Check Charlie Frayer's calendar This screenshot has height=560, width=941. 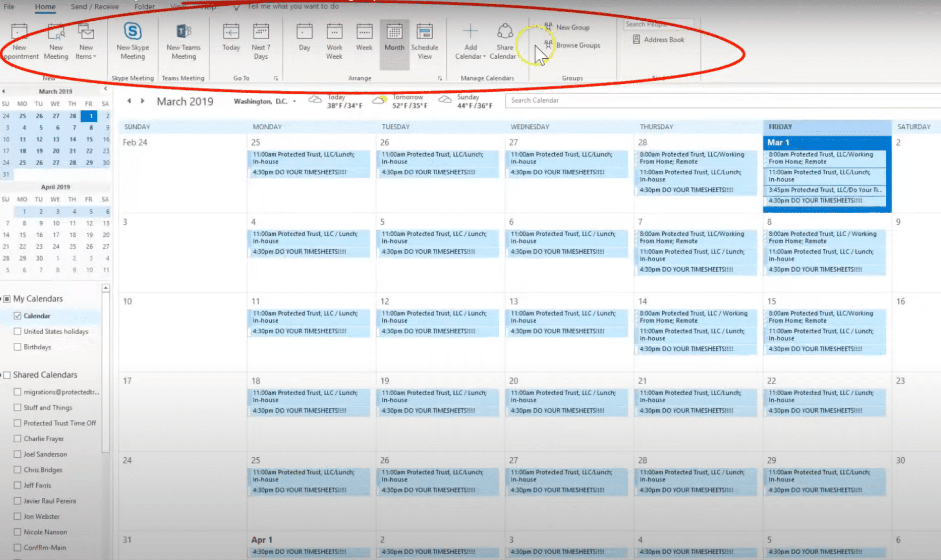(17, 439)
